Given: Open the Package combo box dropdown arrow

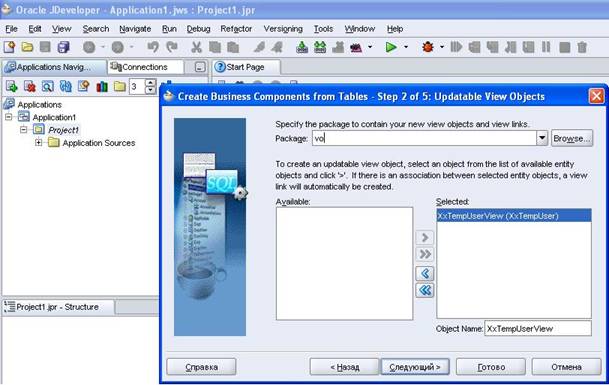Looking at the screenshot, I should coord(542,138).
